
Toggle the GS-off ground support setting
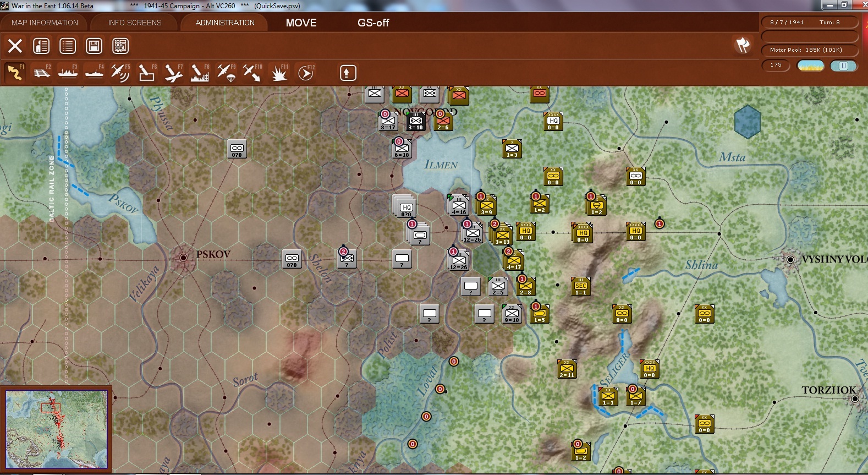[x=373, y=23]
